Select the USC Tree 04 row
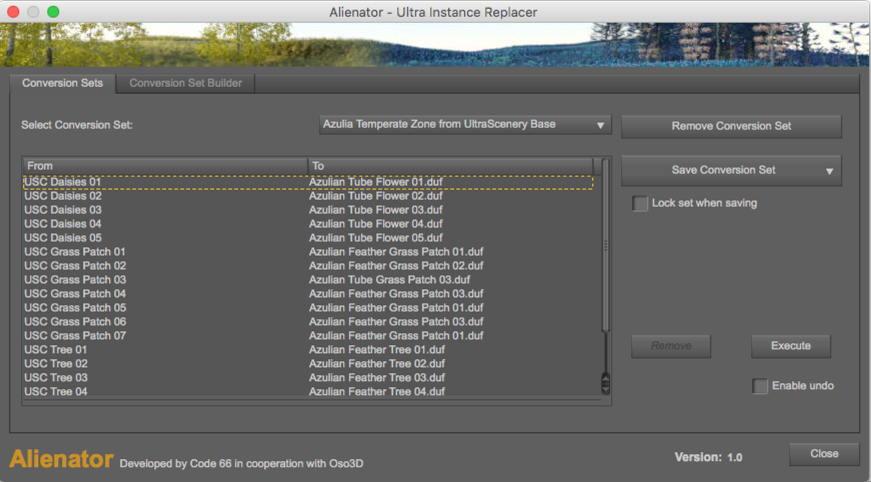 point(308,391)
